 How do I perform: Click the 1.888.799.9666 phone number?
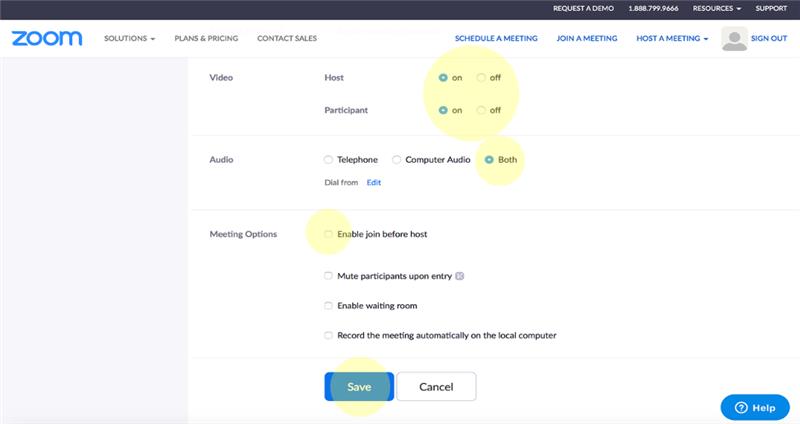[653, 8]
